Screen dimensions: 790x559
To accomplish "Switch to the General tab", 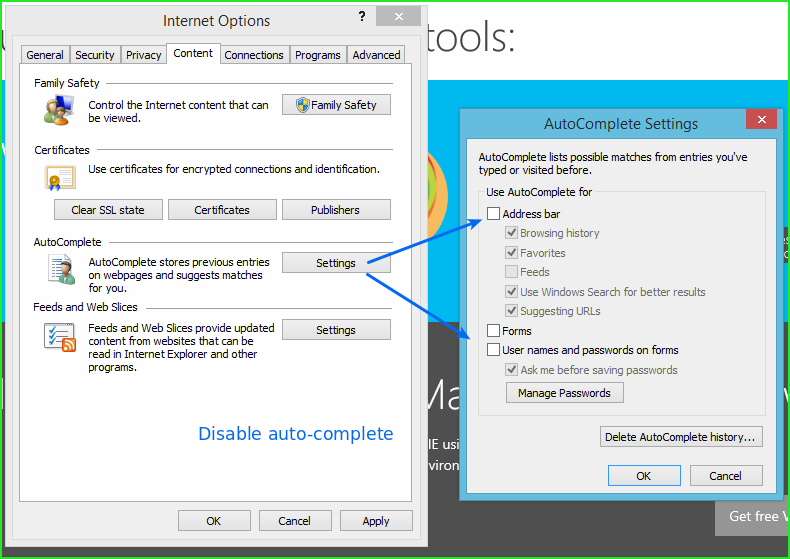I will tap(45, 54).
